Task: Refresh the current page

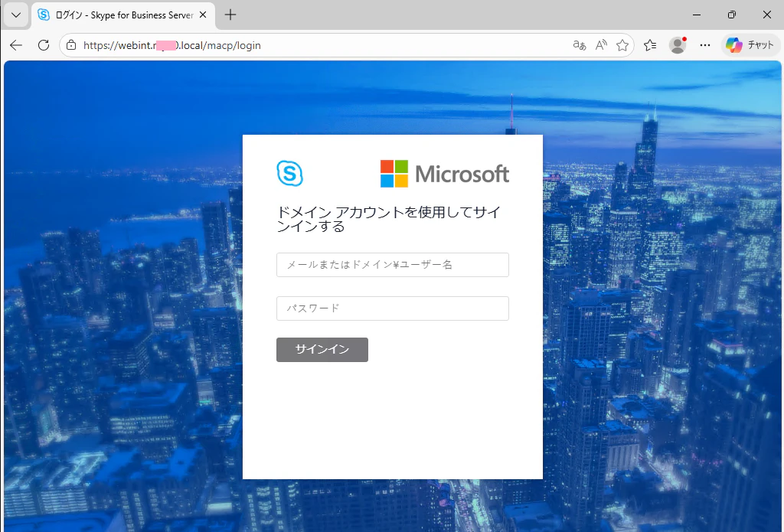Action: click(x=44, y=45)
